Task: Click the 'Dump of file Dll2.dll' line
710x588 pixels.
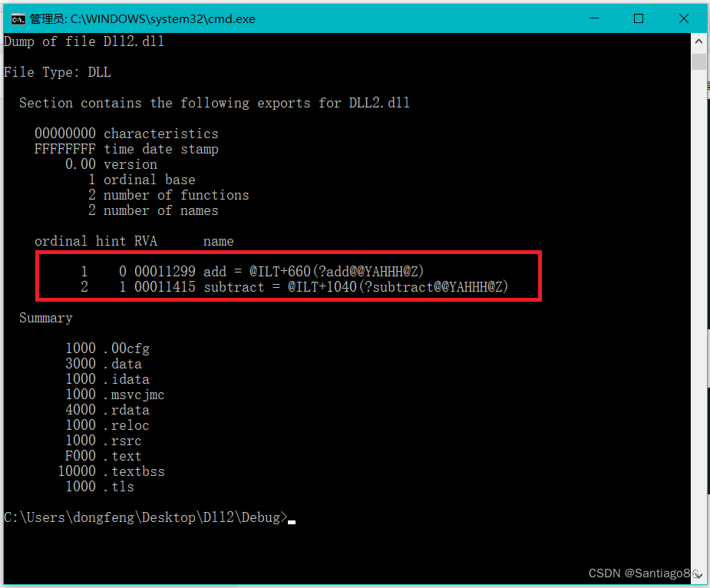Action: click(x=84, y=41)
